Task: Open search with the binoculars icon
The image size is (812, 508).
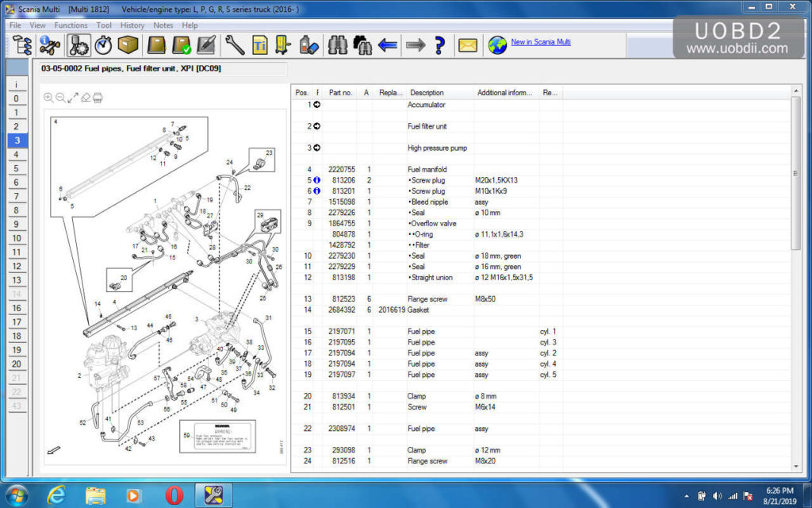Action: click(337, 45)
